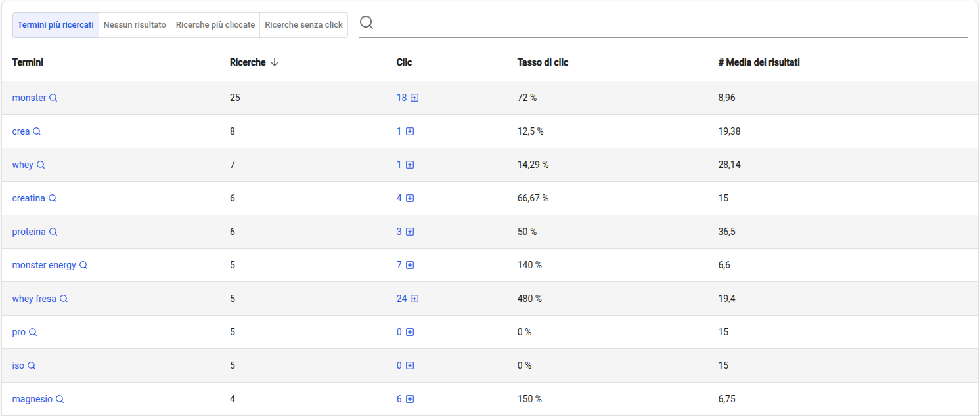Image resolution: width=980 pixels, height=416 pixels.
Task: Open the magnesio term link
Action: (32, 399)
